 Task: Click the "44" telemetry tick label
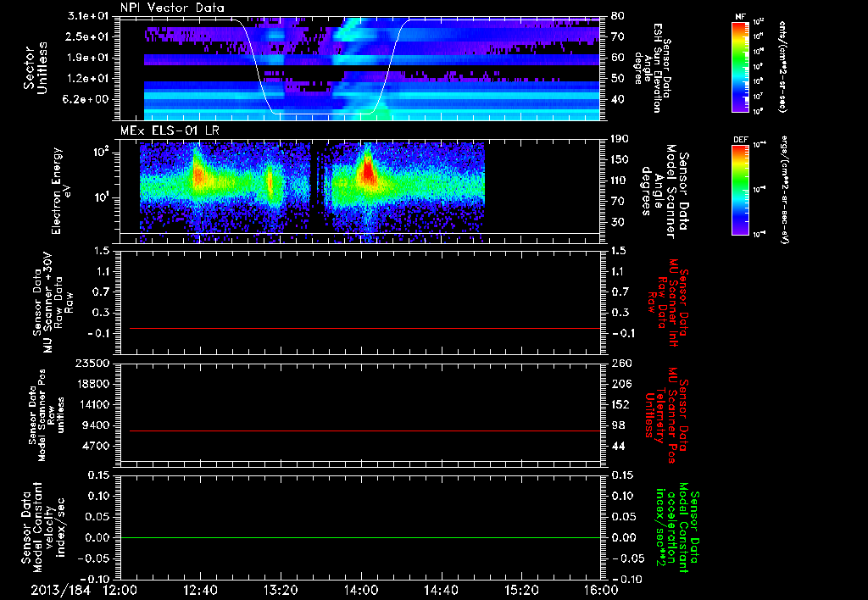(617, 446)
